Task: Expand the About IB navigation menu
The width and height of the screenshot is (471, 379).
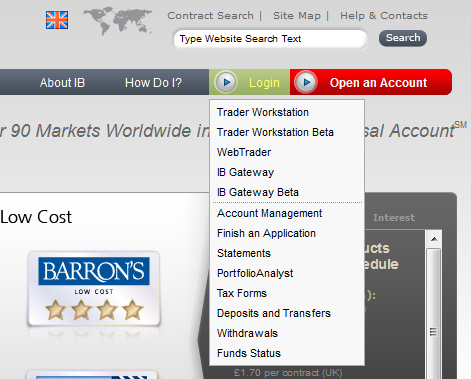Action: pyautogui.click(x=62, y=83)
